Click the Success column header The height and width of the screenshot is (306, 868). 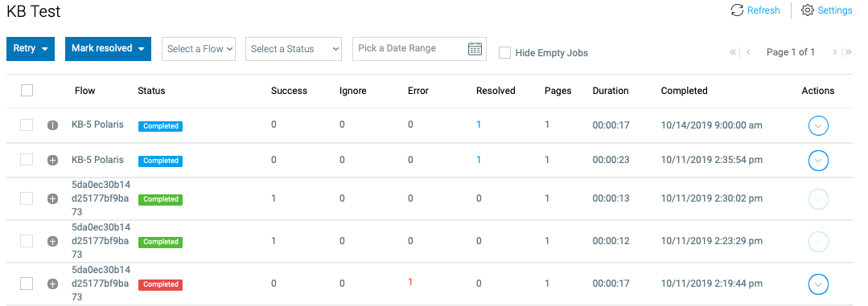pos(289,91)
